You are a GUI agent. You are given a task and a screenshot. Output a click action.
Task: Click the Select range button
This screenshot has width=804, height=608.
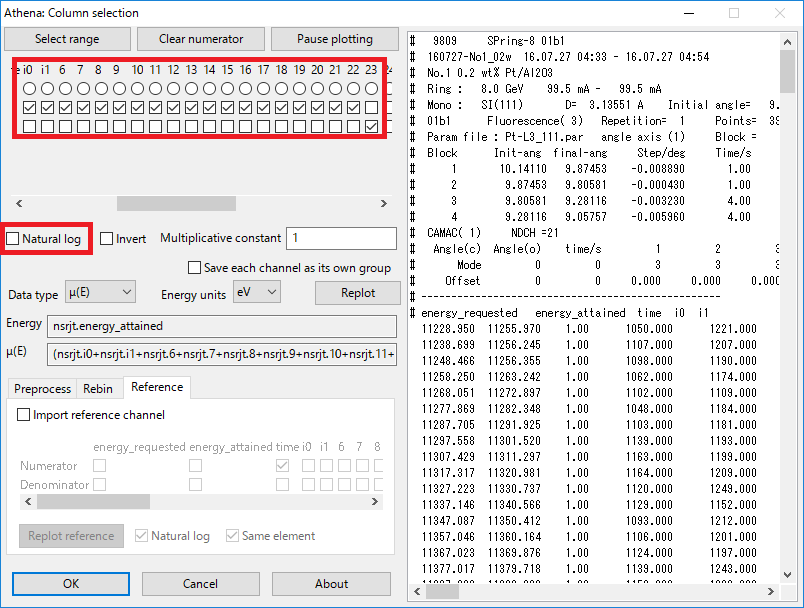(67, 39)
